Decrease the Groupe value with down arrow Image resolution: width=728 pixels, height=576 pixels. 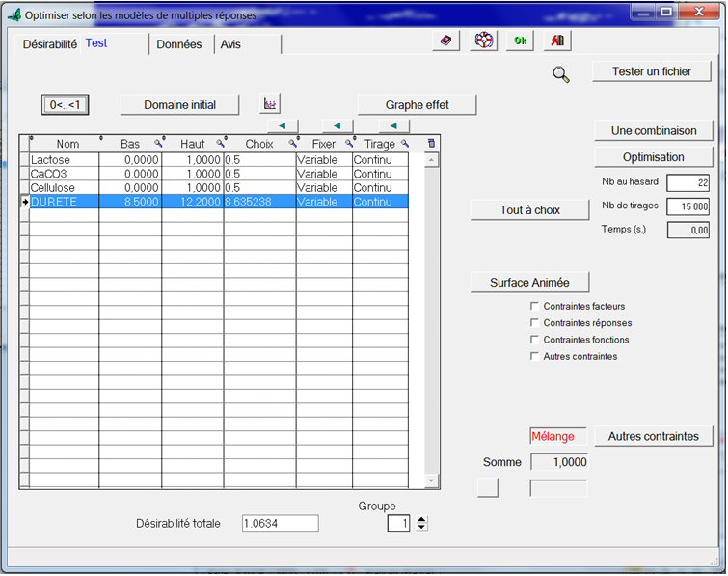tap(421, 528)
